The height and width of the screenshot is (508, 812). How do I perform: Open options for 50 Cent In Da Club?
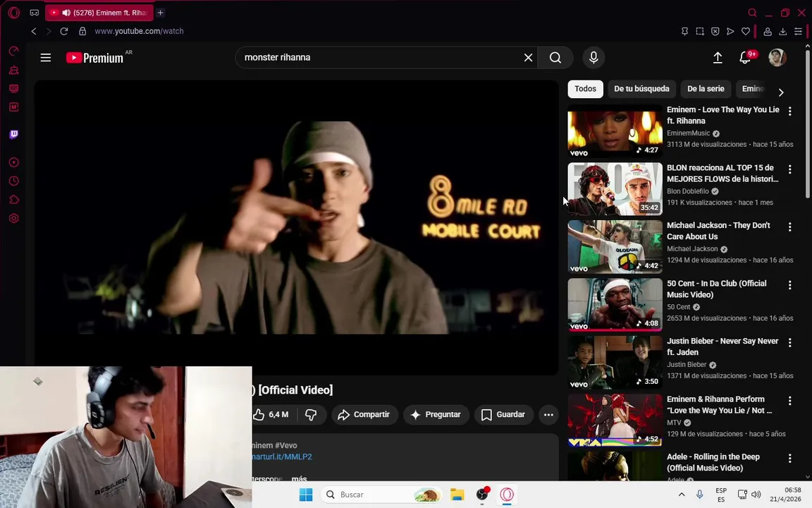point(789,284)
